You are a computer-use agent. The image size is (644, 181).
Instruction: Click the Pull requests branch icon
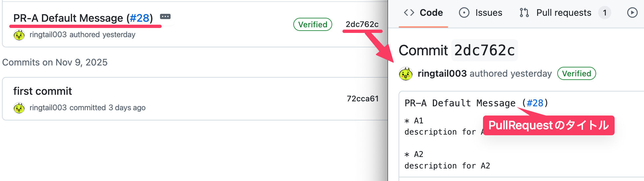pyautogui.click(x=524, y=13)
